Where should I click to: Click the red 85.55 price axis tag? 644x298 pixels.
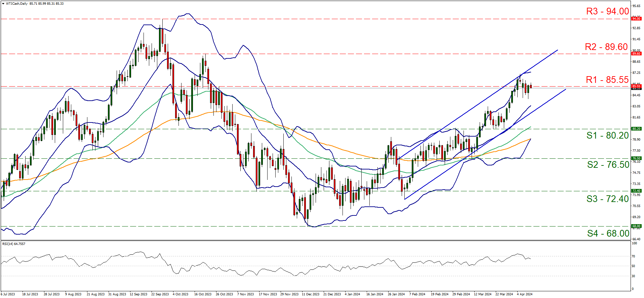click(636, 86)
